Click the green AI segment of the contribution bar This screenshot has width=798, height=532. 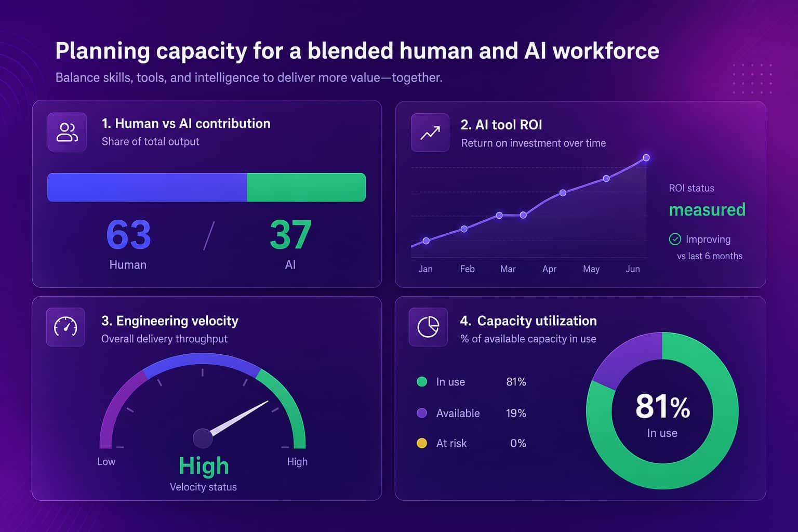[307, 187]
